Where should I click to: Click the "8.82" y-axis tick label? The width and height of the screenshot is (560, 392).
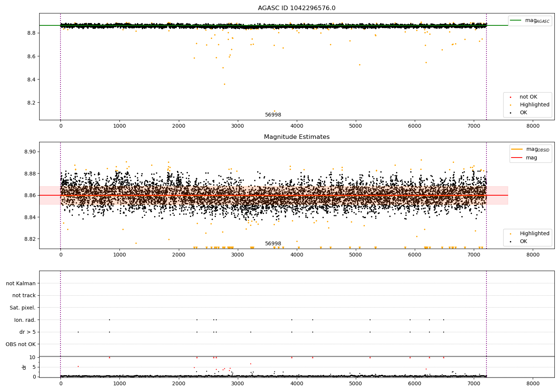(x=30, y=239)
